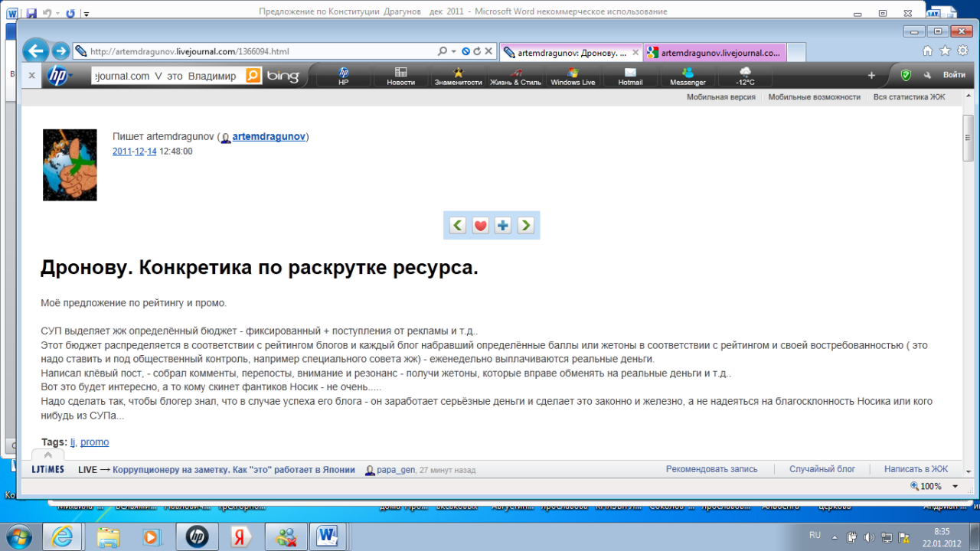The height and width of the screenshot is (551, 980).
Task: Switch to the artemdragunov: Дронову tab
Action: (x=570, y=53)
